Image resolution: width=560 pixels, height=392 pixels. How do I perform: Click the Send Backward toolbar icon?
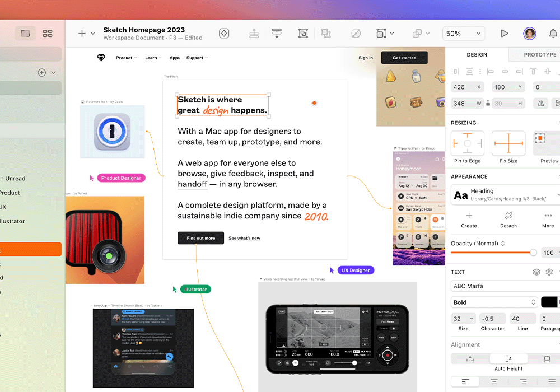pyautogui.click(x=277, y=34)
